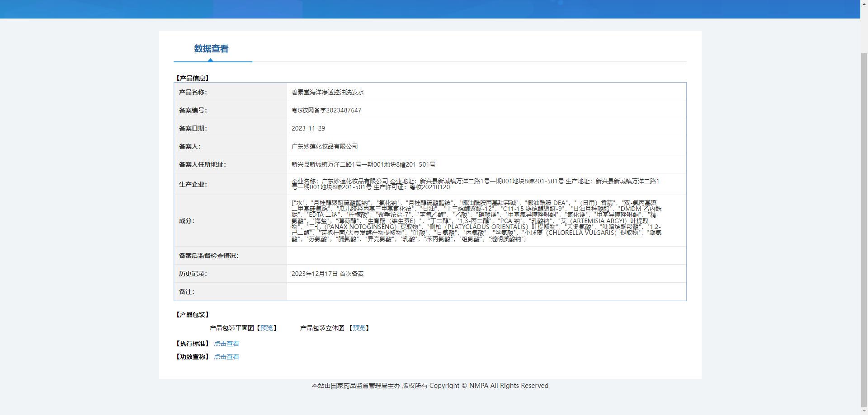Select the 数据查看 tab
Image resolution: width=868 pixels, height=415 pixels.
[x=211, y=49]
